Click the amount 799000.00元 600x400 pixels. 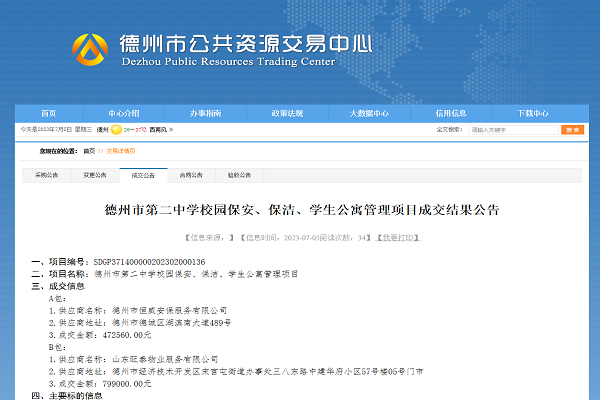pos(127,384)
